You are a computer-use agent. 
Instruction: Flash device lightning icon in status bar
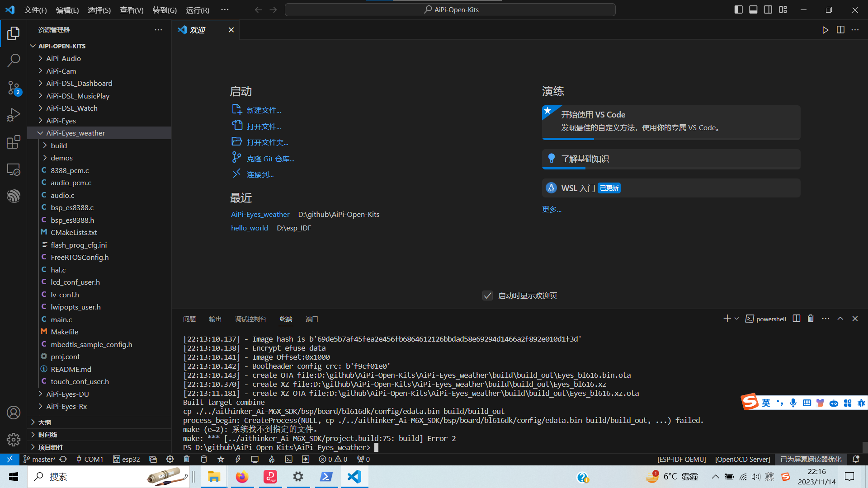click(x=238, y=459)
